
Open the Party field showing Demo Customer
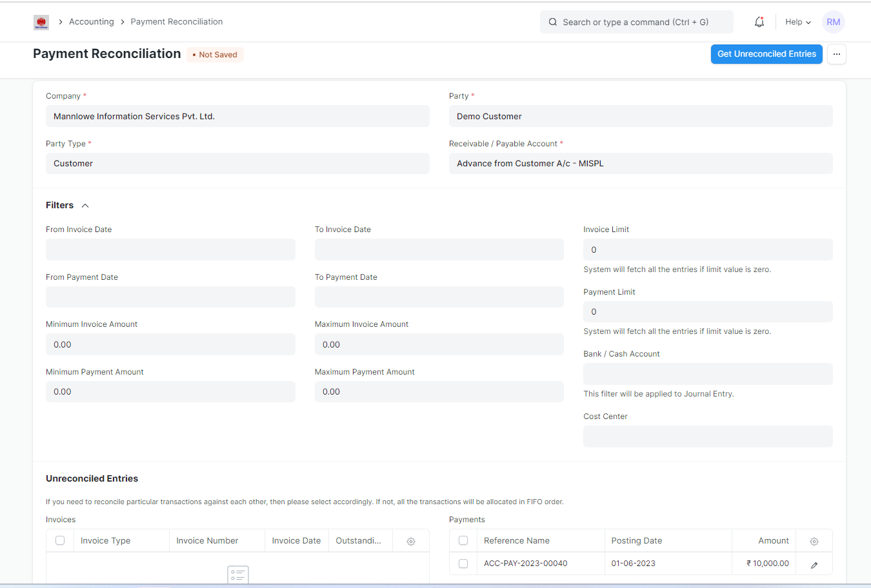(641, 116)
